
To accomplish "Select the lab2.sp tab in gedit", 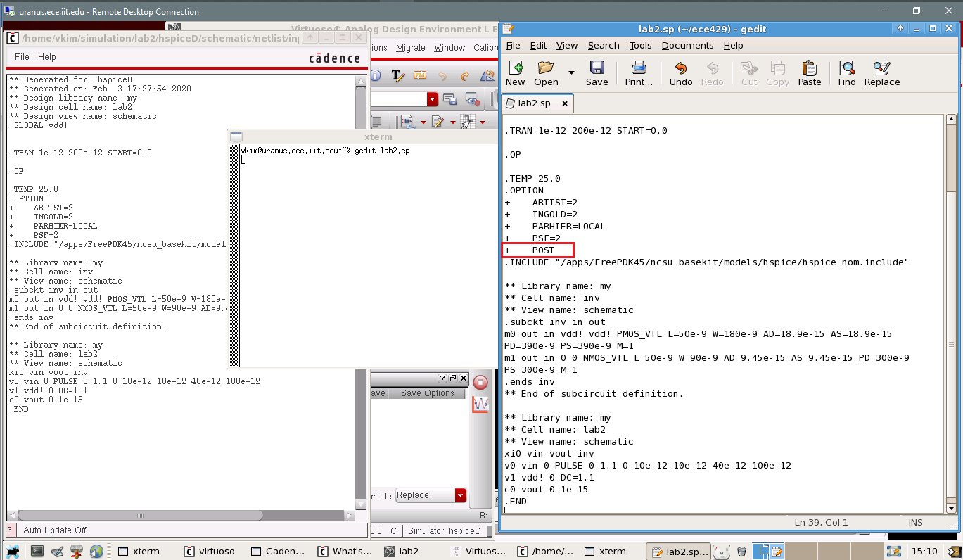I will (x=536, y=103).
